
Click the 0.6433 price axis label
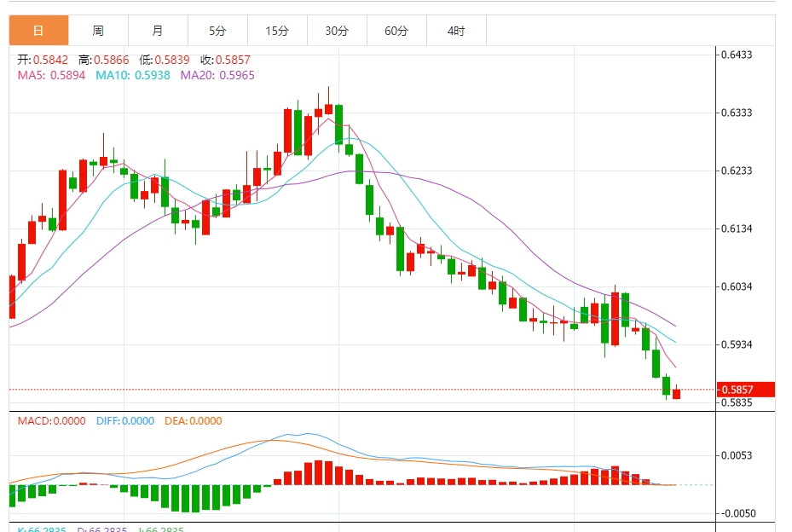(737, 55)
